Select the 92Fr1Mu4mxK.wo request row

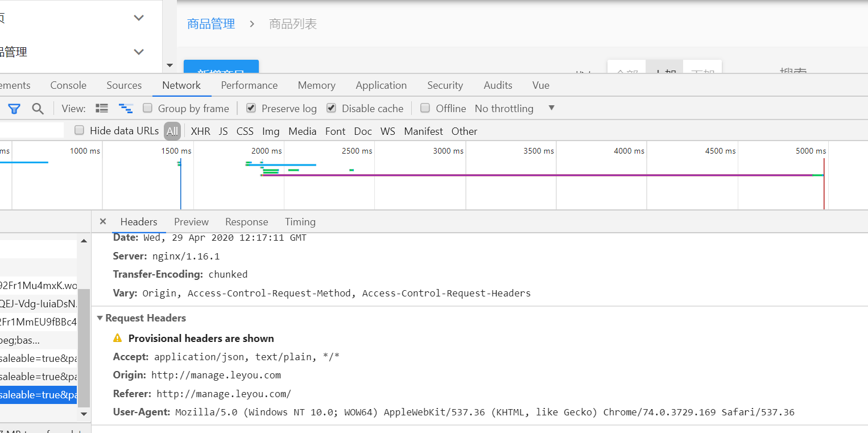[x=38, y=285]
